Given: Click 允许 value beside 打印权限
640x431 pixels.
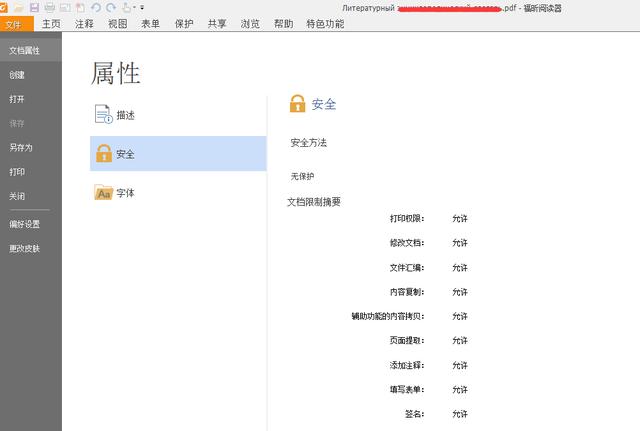Looking at the screenshot, I should 460,219.
